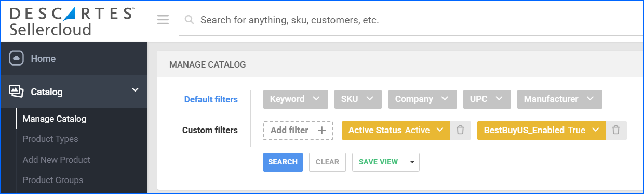Open Product Types in sidebar
This screenshot has height=194, width=644.
click(50, 139)
